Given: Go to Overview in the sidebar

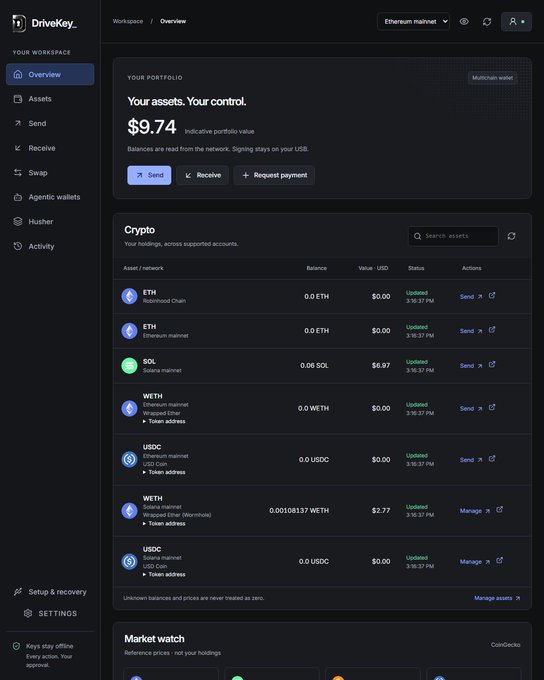Looking at the screenshot, I should (x=50, y=74).
